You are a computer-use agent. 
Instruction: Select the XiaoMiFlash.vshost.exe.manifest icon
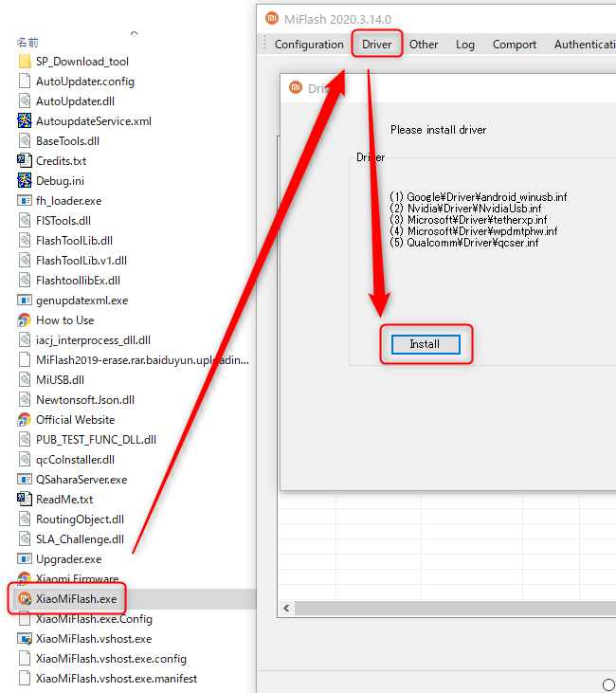tap(25, 679)
